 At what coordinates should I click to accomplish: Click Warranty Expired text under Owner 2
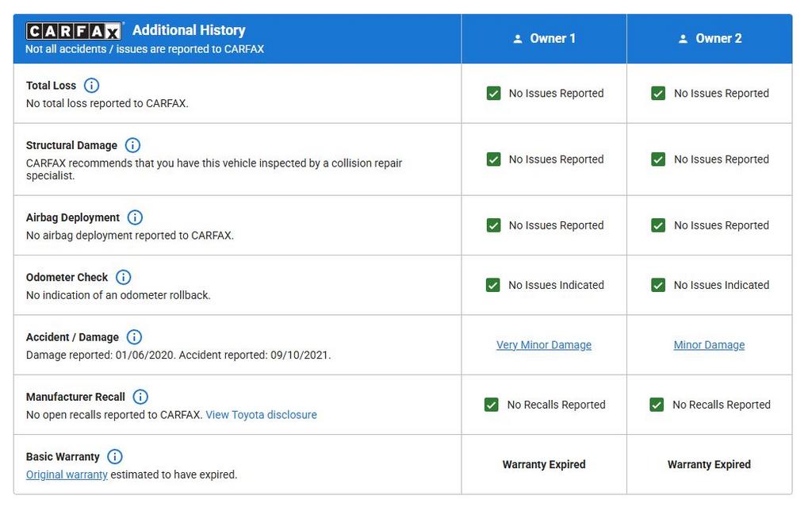click(709, 464)
